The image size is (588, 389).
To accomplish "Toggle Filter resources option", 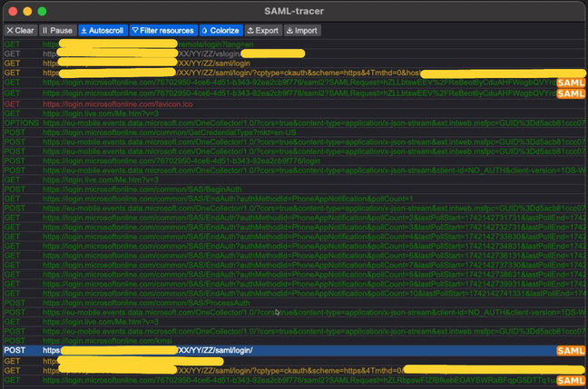I will (163, 30).
